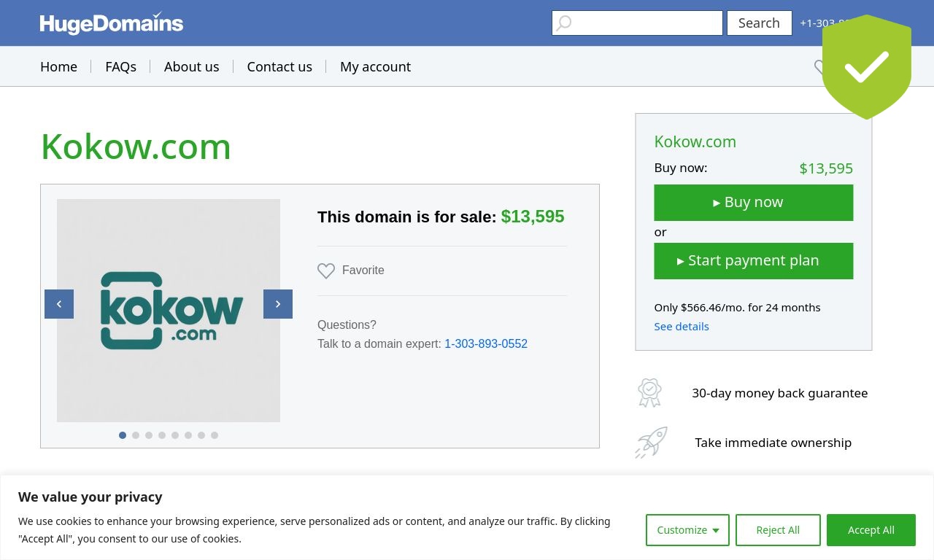Expand See details for payment plan
The width and height of the screenshot is (934, 560).
682,327
